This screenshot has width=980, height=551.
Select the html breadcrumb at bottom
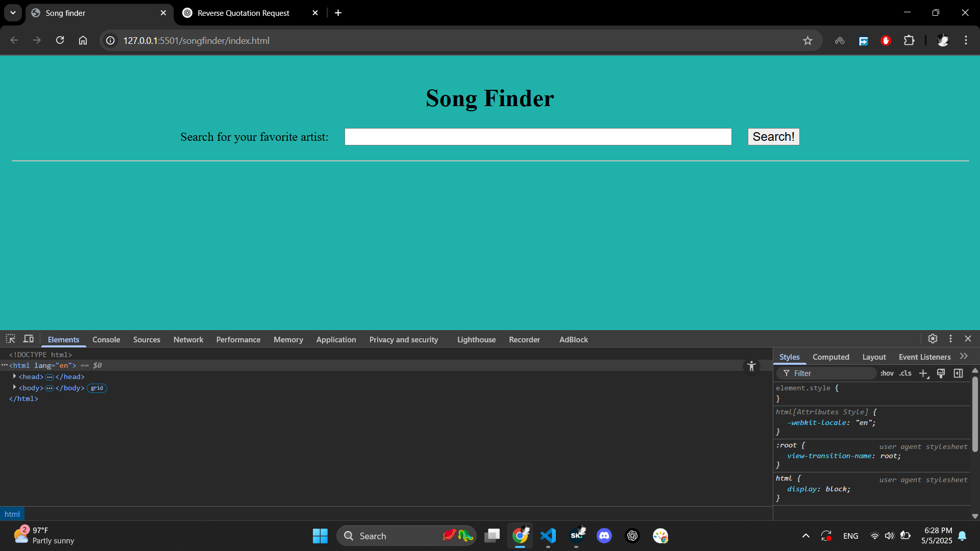(12, 514)
